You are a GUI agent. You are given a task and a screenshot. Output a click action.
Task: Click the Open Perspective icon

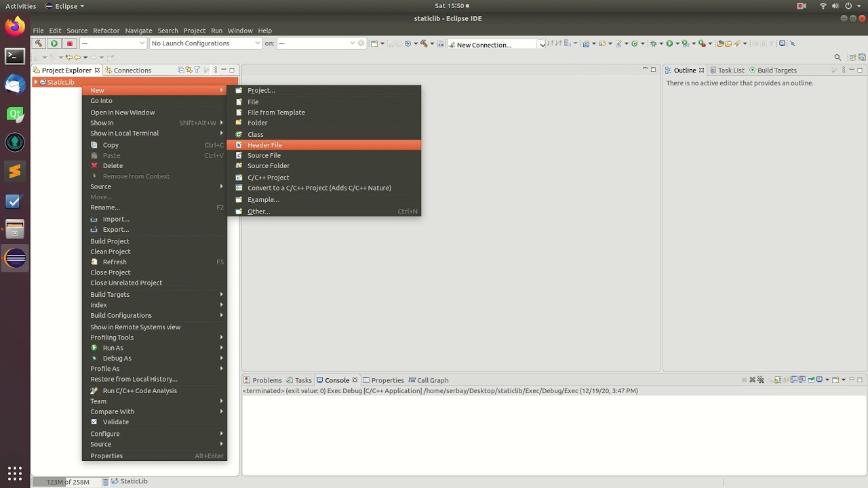tap(853, 58)
